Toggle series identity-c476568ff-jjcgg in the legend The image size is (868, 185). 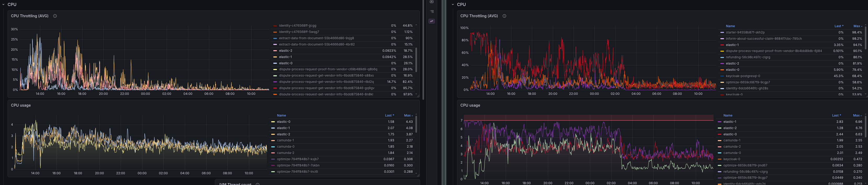click(x=298, y=26)
